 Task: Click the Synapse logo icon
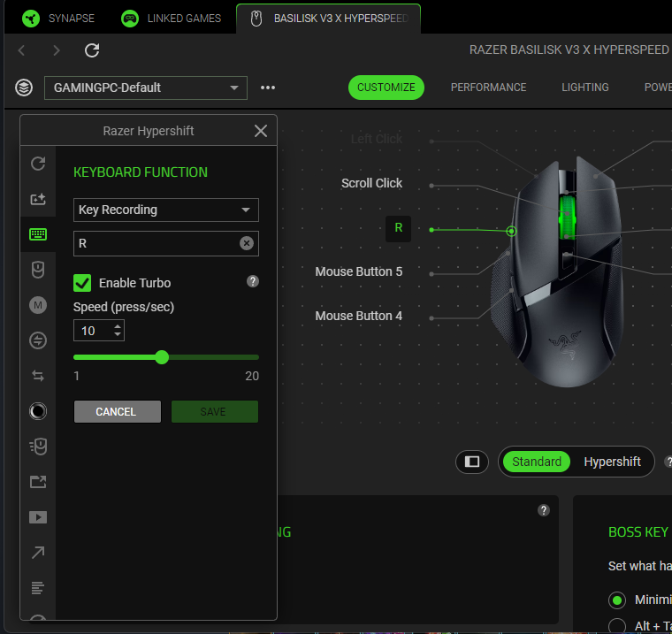(x=31, y=19)
